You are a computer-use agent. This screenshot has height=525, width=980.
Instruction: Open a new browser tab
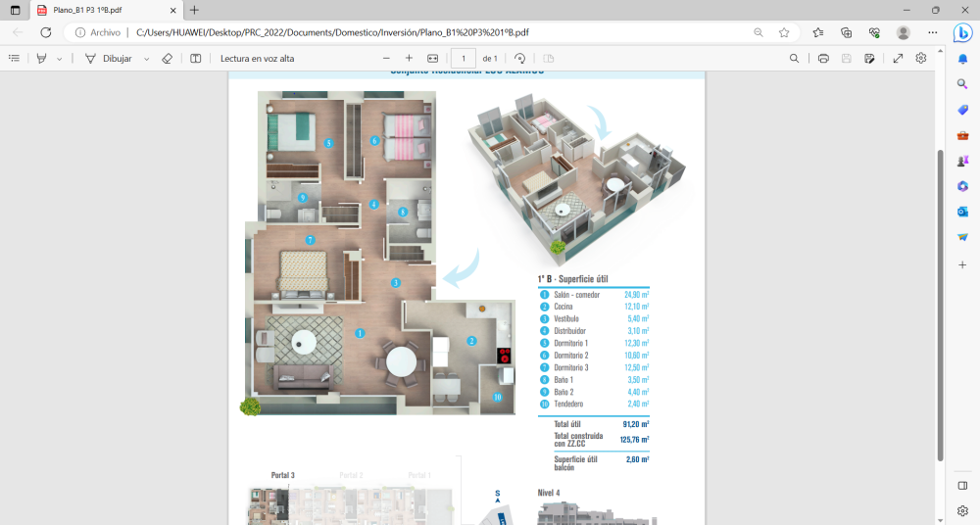pos(194,10)
